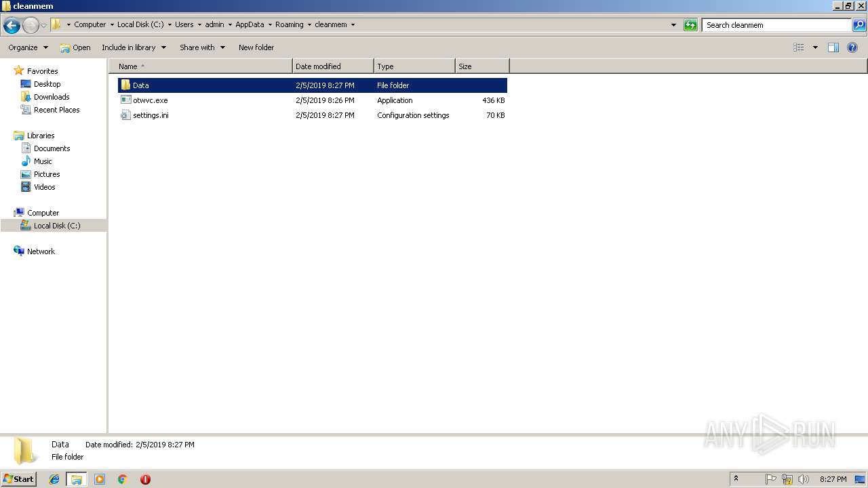Click Windows Explorer taskbar icon
The width and height of the screenshot is (868, 488).
click(x=77, y=479)
